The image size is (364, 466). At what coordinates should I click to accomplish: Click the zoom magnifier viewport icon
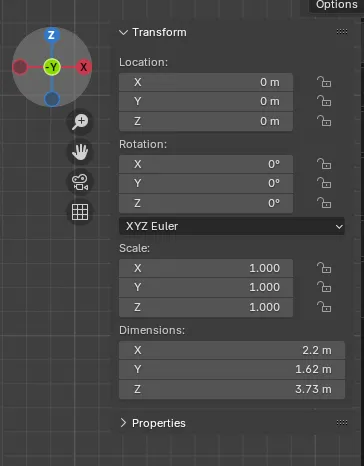click(80, 122)
